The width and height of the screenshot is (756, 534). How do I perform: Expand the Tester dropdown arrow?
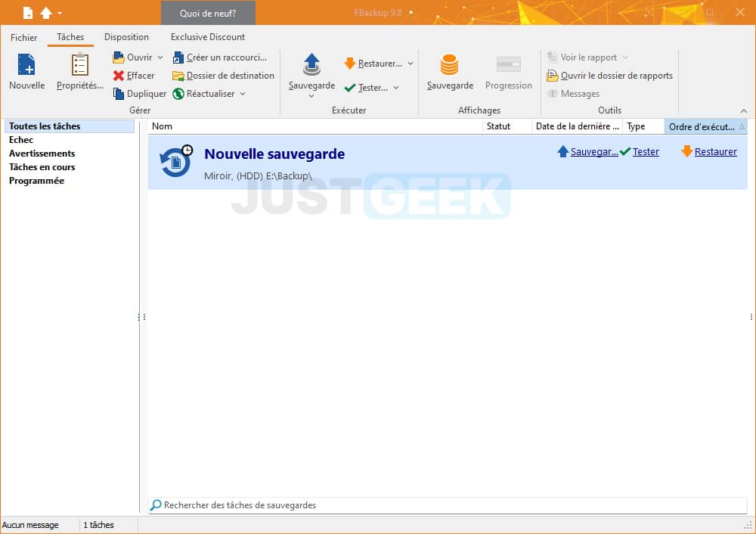[x=396, y=88]
